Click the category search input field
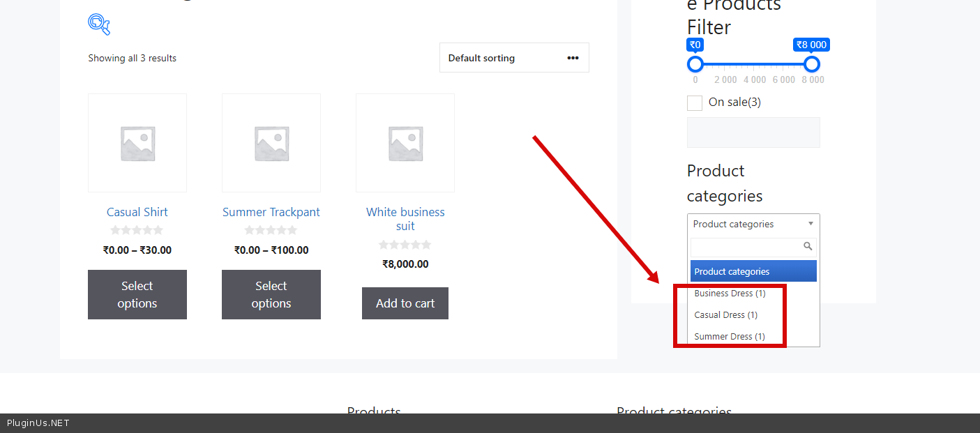 coord(746,247)
